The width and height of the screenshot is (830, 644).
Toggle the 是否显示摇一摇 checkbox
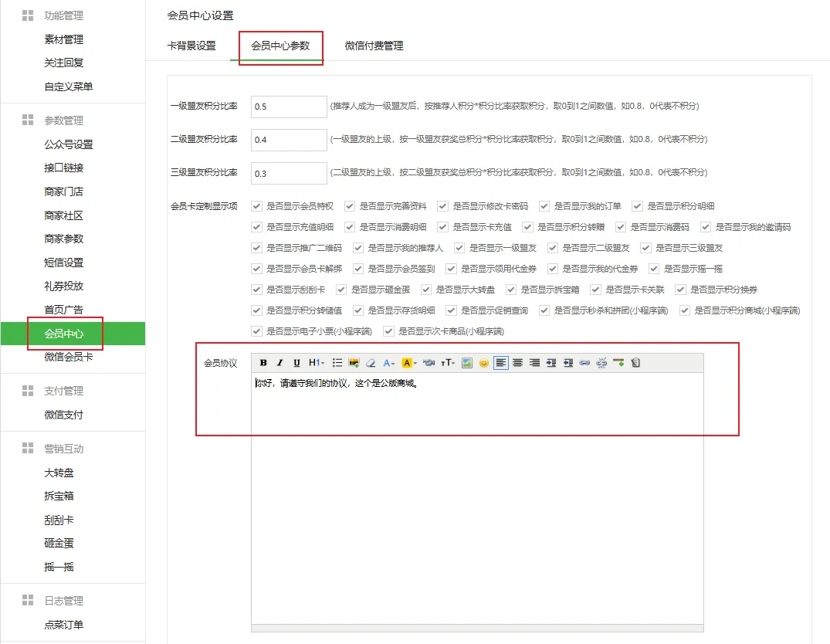click(x=655, y=269)
